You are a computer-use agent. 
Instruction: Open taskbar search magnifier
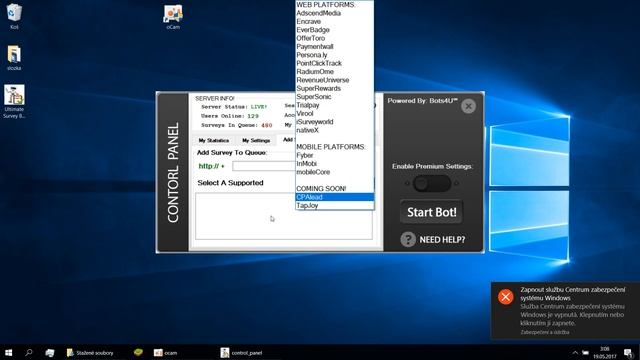coord(29,353)
